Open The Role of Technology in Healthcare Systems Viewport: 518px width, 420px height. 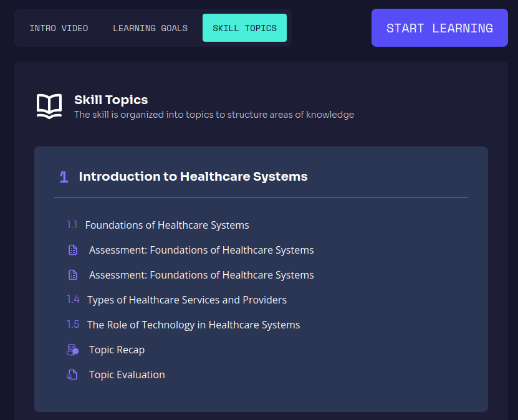193,325
